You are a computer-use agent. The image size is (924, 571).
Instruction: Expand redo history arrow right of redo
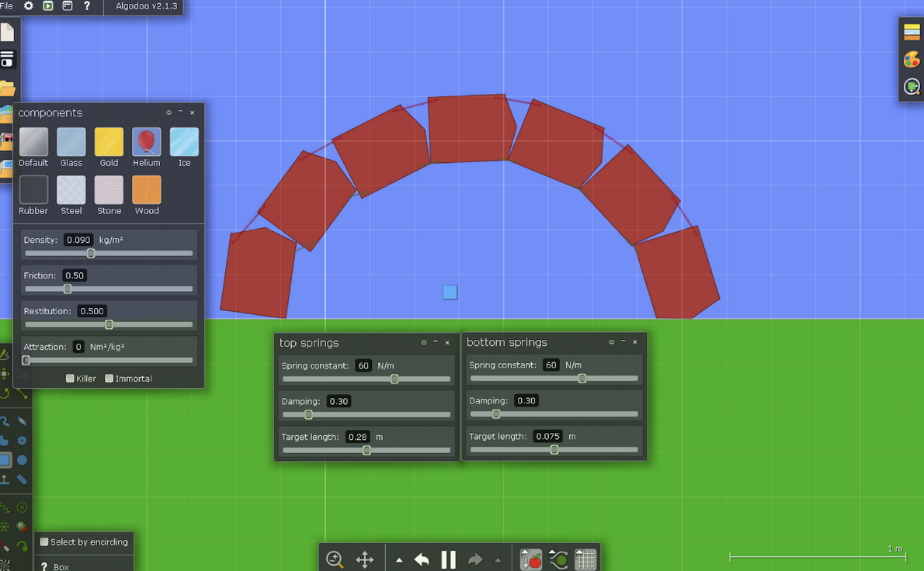click(498, 560)
